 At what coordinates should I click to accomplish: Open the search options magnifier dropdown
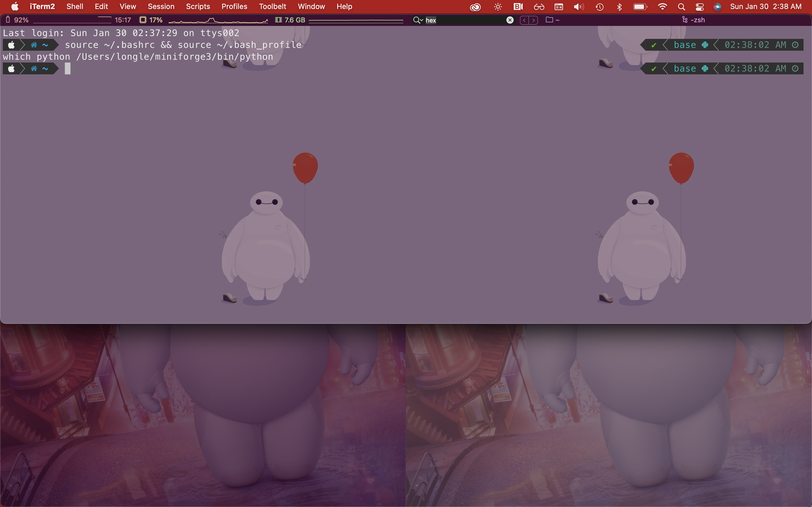tap(418, 20)
